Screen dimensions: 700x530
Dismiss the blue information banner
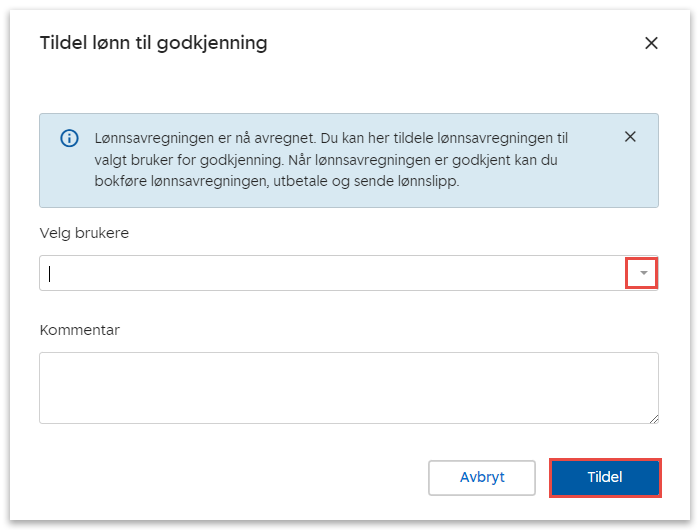point(630,137)
